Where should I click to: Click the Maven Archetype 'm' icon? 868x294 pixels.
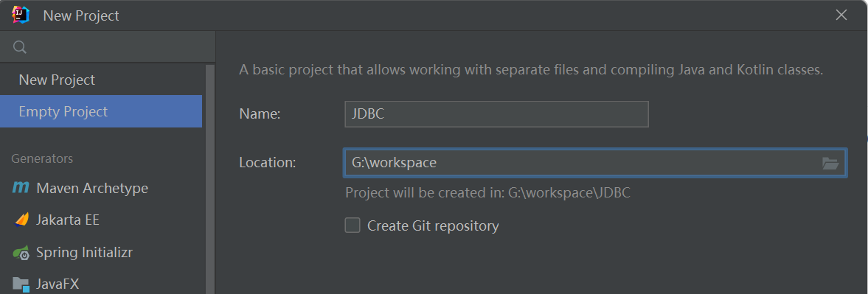point(21,188)
